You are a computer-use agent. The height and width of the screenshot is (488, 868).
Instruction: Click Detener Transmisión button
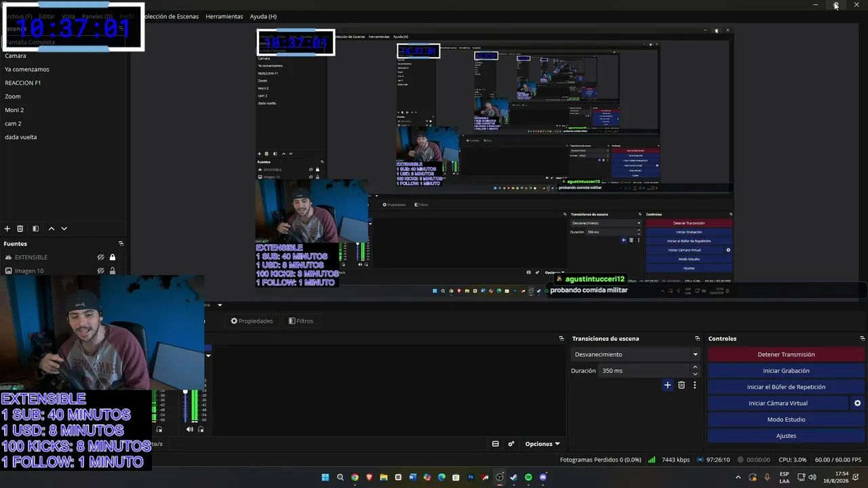(x=786, y=354)
